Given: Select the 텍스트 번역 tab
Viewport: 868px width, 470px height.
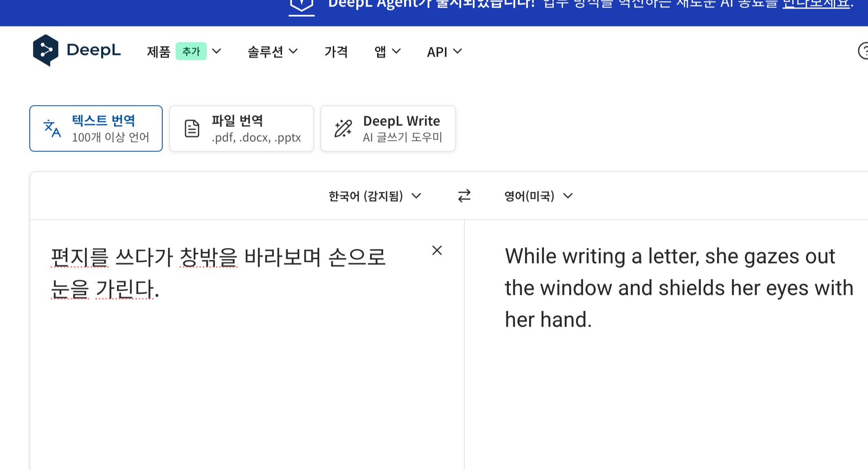Looking at the screenshot, I should 96,129.
